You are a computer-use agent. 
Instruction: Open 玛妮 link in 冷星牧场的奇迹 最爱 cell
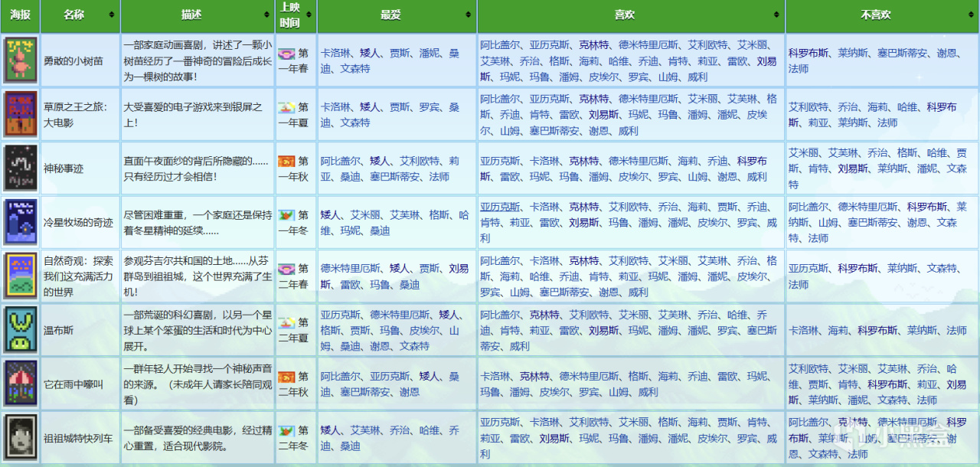coord(350,230)
